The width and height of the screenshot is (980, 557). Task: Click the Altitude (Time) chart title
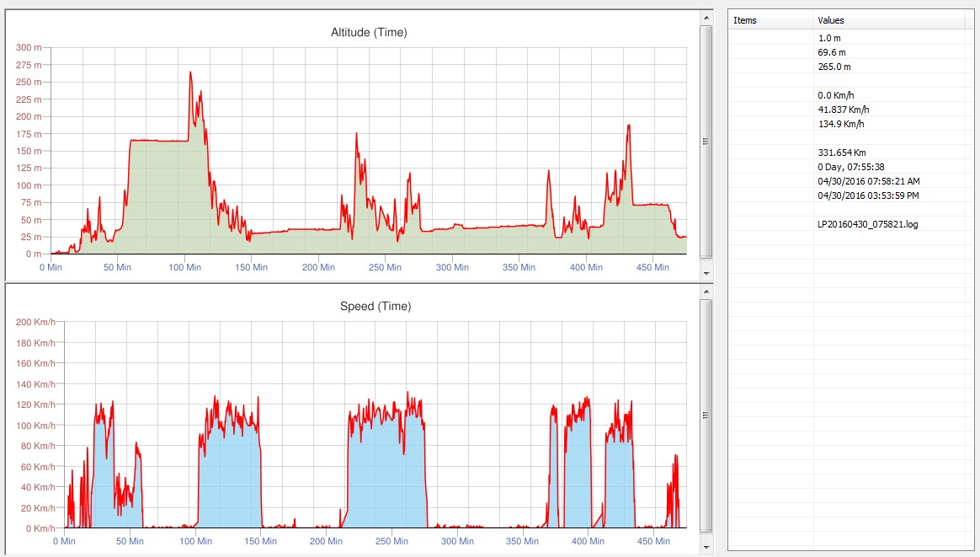tap(370, 33)
